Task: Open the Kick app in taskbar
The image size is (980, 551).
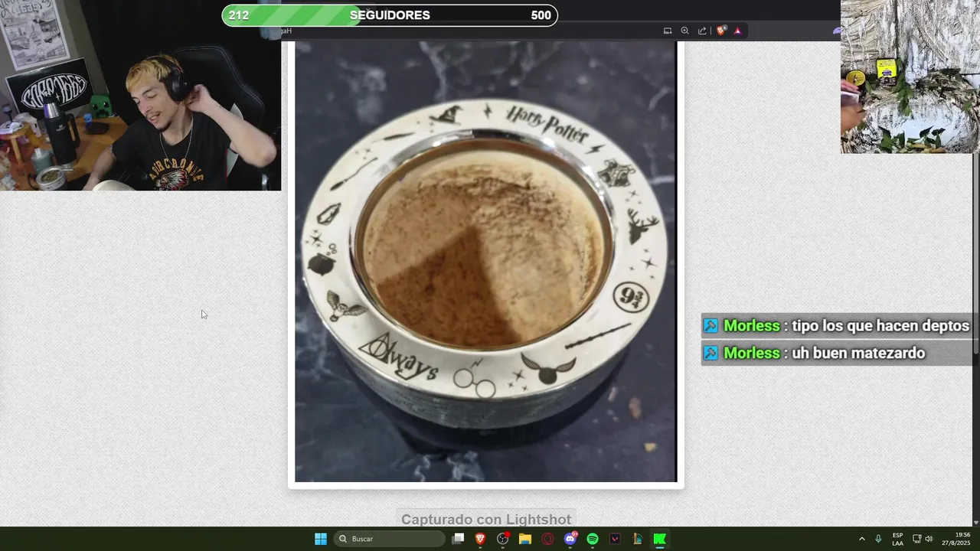Action: point(660,539)
